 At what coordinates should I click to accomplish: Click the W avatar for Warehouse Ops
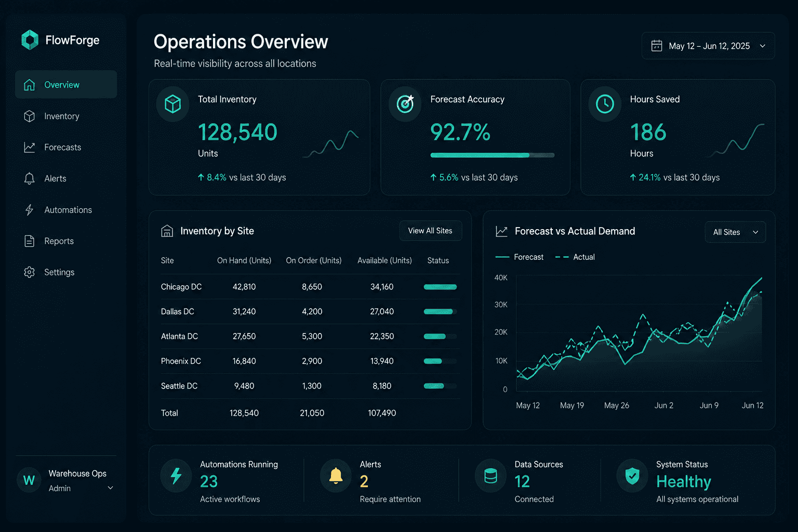coord(29,480)
